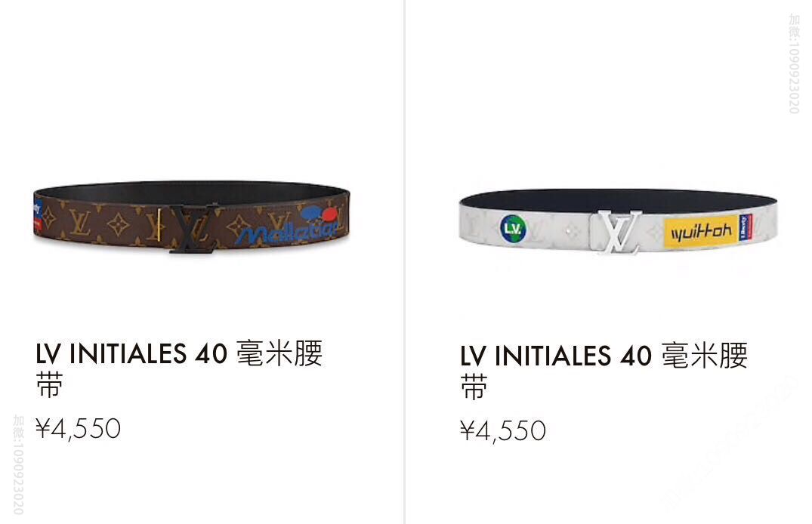The height and width of the screenshot is (524, 812).
Task: Open the brown monogram belt product image
Action: [192, 217]
